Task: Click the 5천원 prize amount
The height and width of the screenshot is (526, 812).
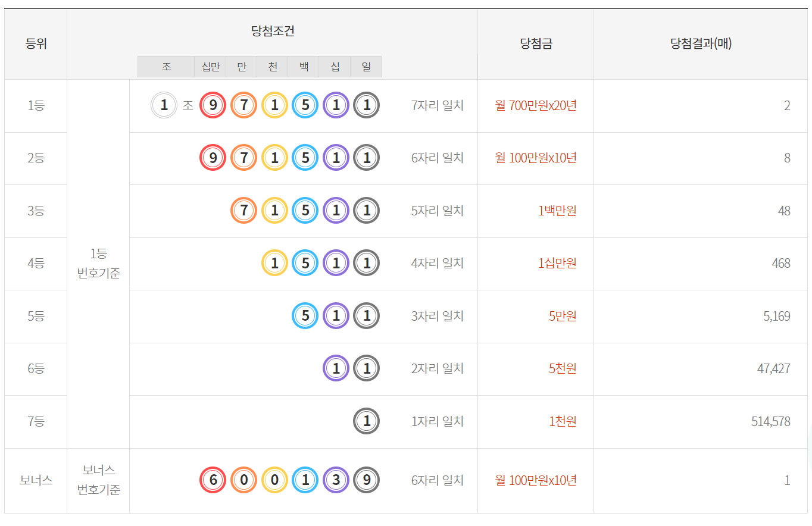Action: click(563, 369)
